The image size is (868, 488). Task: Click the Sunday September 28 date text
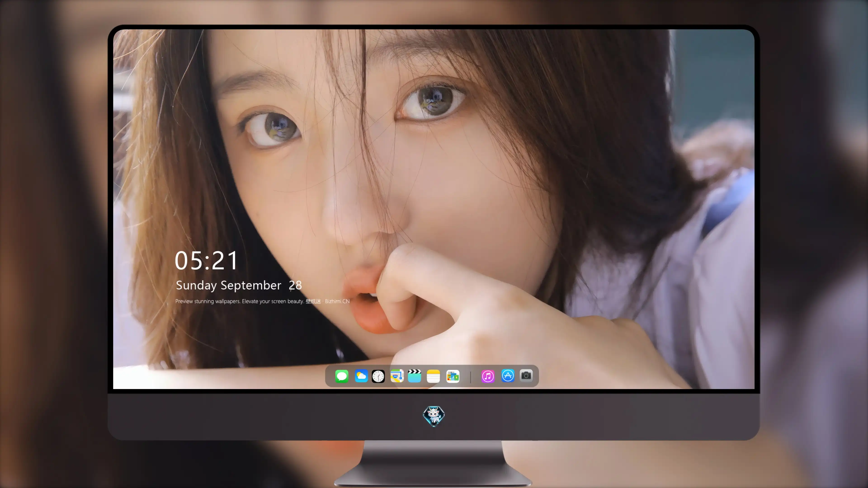tap(238, 285)
